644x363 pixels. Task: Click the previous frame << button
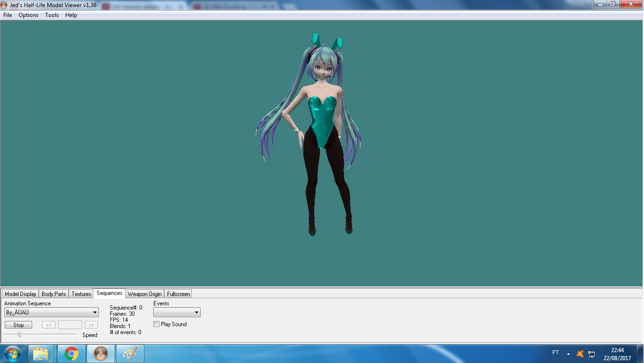[49, 325]
